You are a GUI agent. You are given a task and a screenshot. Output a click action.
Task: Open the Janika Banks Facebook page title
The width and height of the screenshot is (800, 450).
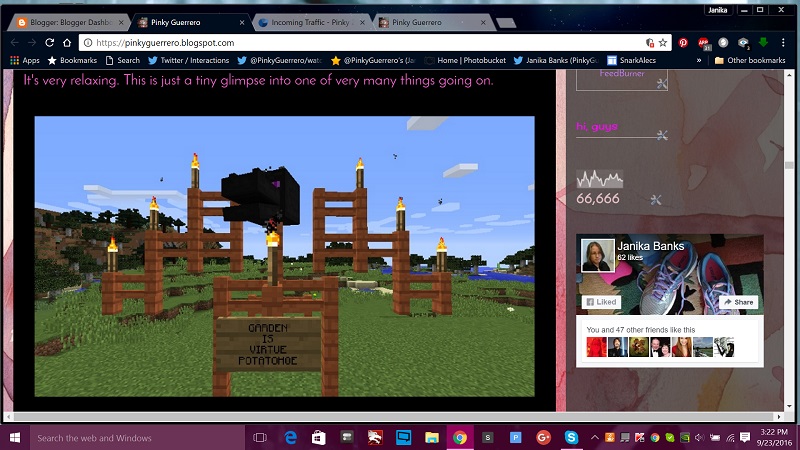651,246
